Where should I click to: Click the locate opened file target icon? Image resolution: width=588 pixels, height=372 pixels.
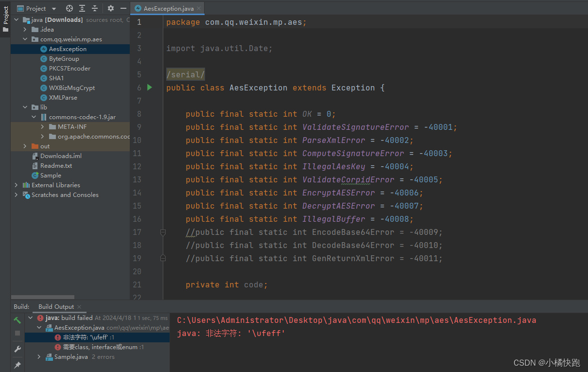click(x=69, y=8)
